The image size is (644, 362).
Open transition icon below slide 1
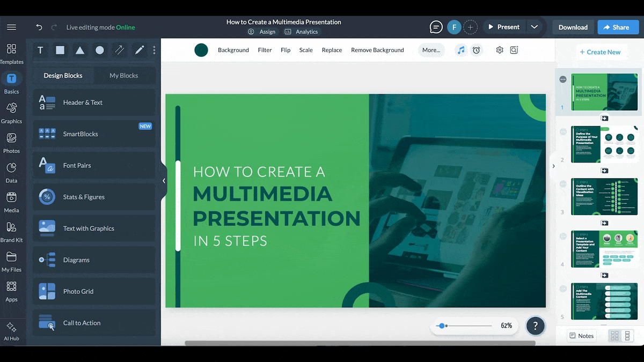pyautogui.click(x=605, y=119)
